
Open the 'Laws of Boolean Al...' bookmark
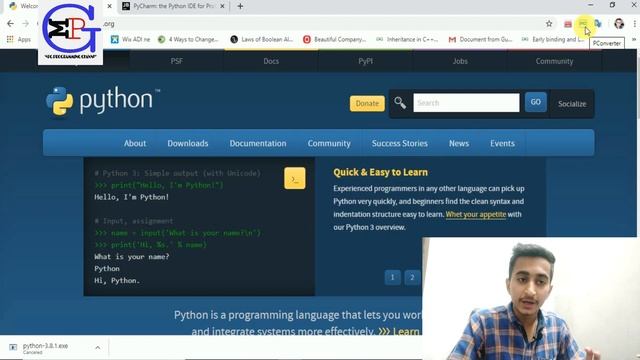click(262, 39)
